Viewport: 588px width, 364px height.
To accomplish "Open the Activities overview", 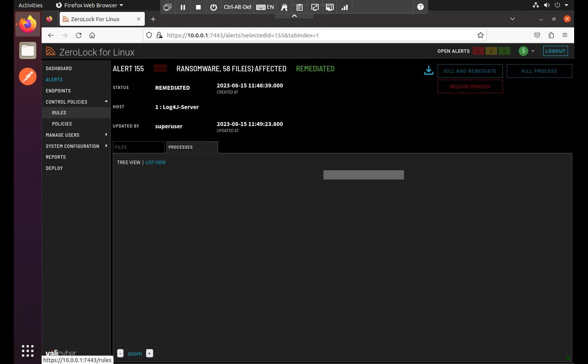I will point(30,5).
